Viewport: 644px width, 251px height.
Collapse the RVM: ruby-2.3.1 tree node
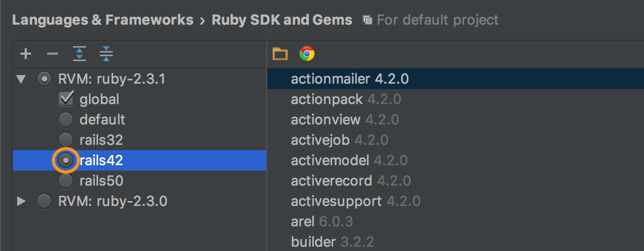[x=21, y=79]
